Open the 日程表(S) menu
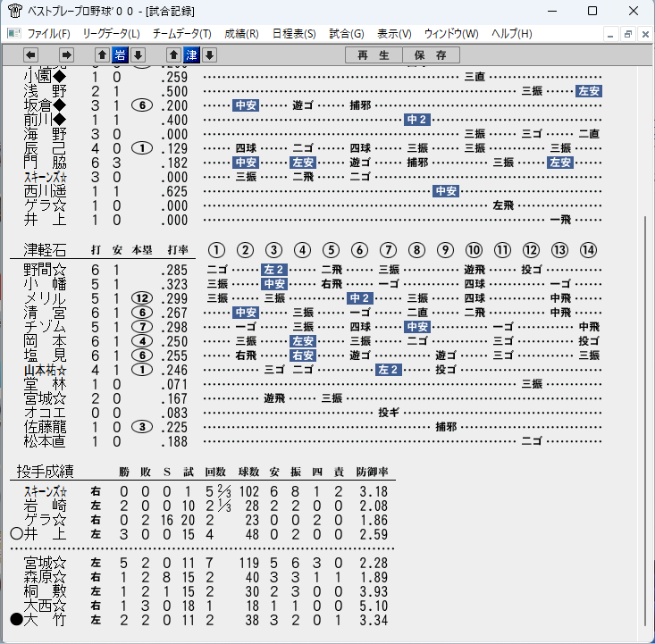 pyautogui.click(x=294, y=33)
